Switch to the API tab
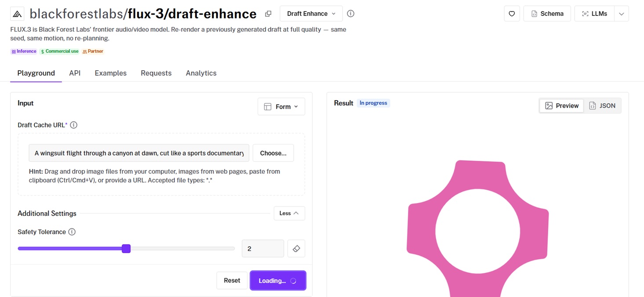 (x=75, y=73)
